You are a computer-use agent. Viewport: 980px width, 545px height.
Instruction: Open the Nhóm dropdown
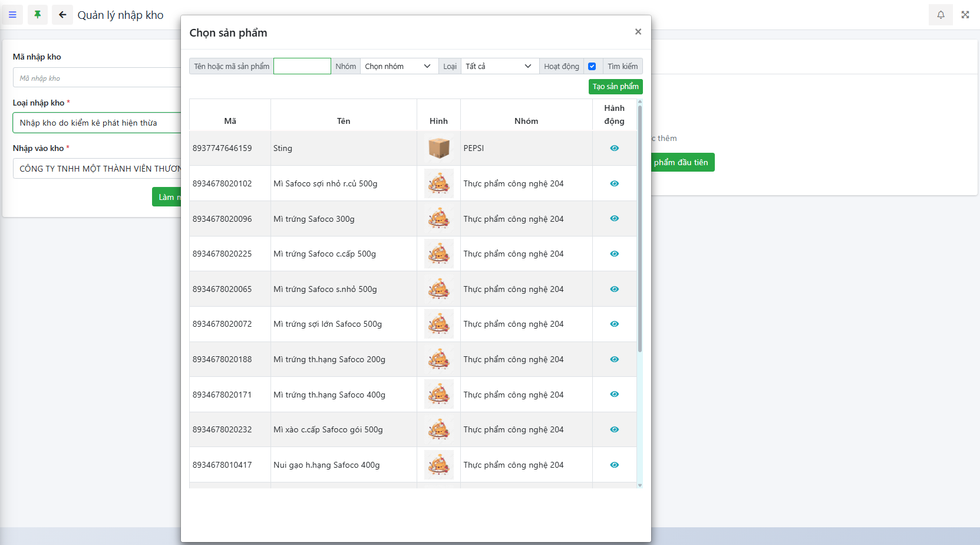[398, 67]
